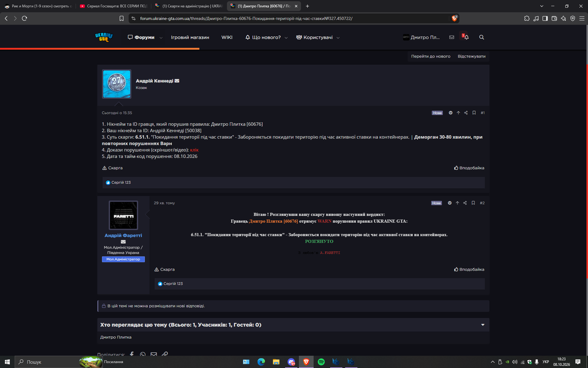The width and height of the screenshot is (588, 368).
Task: Open the Brave Wallet icon
Action: click(554, 18)
